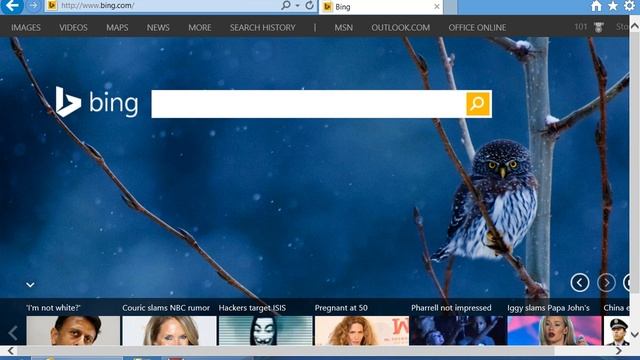Viewport: 640px width, 360px height.
Task: Click the Bing favicon in the address bar
Action: pos(52,5)
